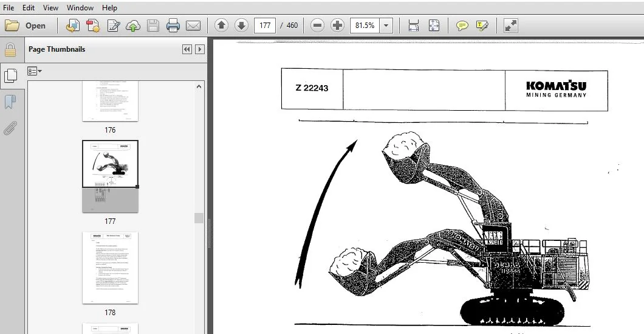
Task: Click the combine files PDF icon
Action: pyautogui.click(x=93, y=26)
